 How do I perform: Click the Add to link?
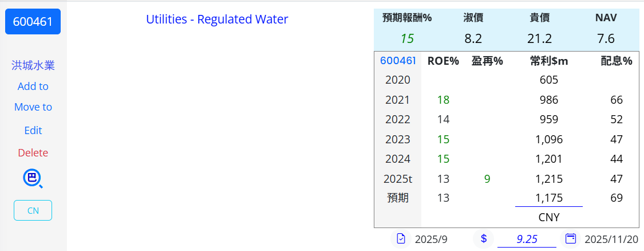33,87
